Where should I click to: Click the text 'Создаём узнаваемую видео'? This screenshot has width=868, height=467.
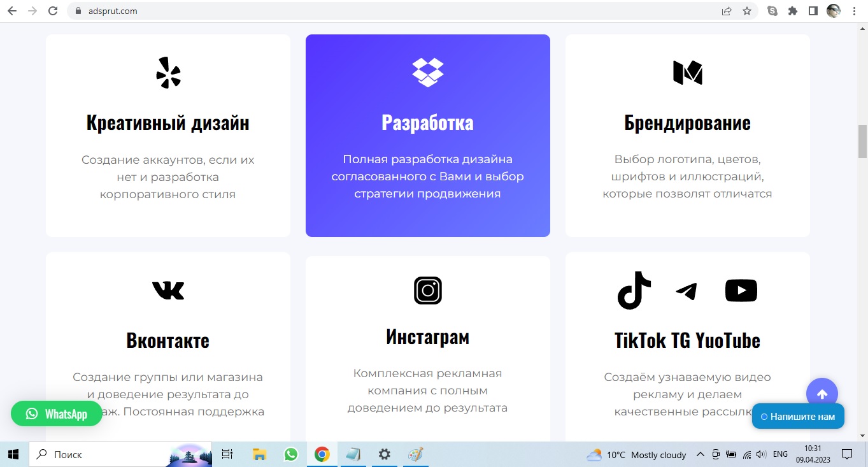[x=688, y=377]
